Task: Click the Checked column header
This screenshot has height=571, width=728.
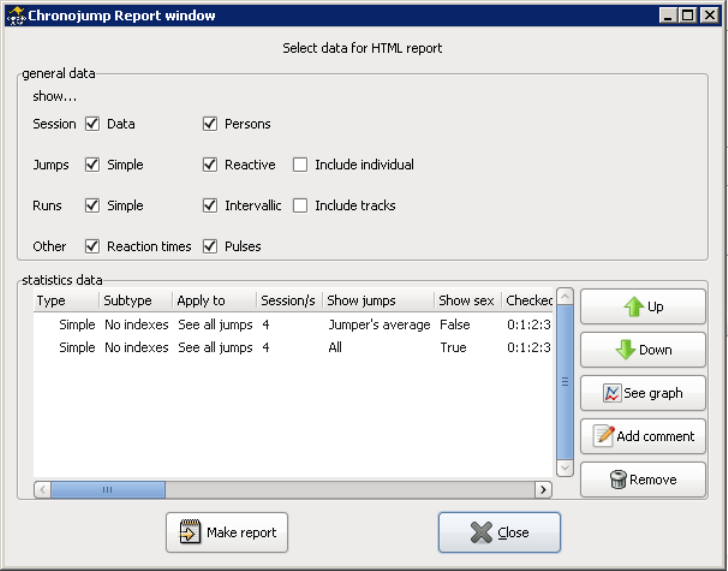Action: (527, 300)
